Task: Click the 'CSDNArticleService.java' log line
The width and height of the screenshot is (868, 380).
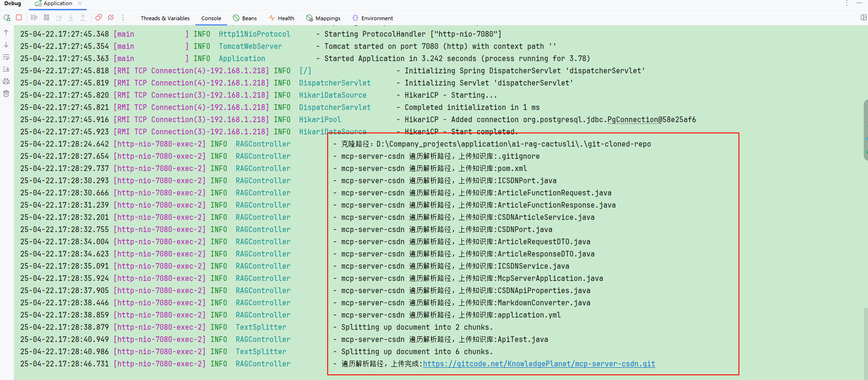Action: [x=463, y=217]
